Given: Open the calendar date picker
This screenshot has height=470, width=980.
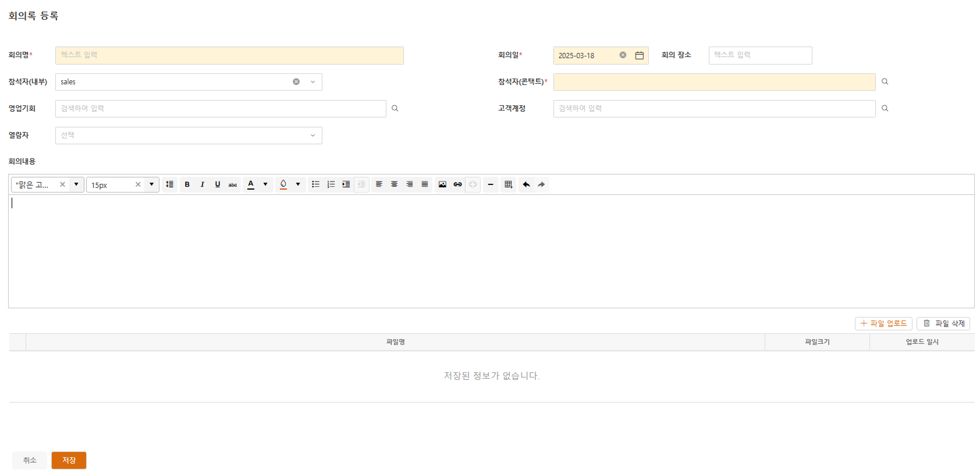Looking at the screenshot, I should pos(639,55).
